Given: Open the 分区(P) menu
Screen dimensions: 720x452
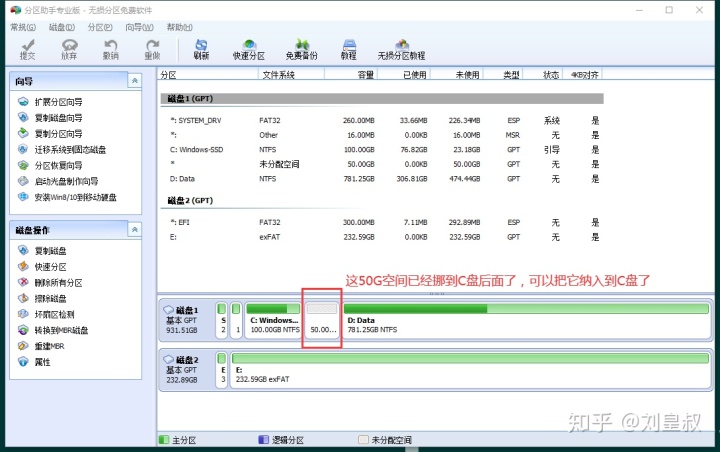Looking at the screenshot, I should (100, 27).
